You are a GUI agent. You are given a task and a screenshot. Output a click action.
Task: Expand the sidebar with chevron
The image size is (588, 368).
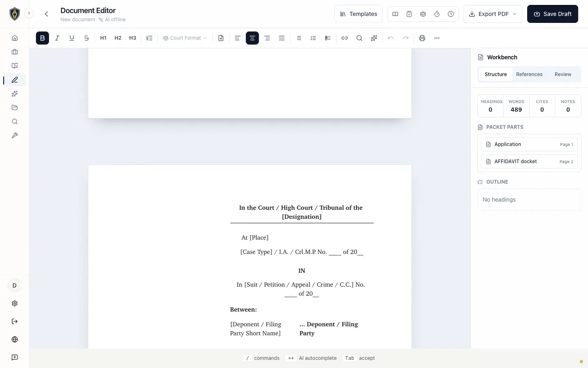pos(29,13)
